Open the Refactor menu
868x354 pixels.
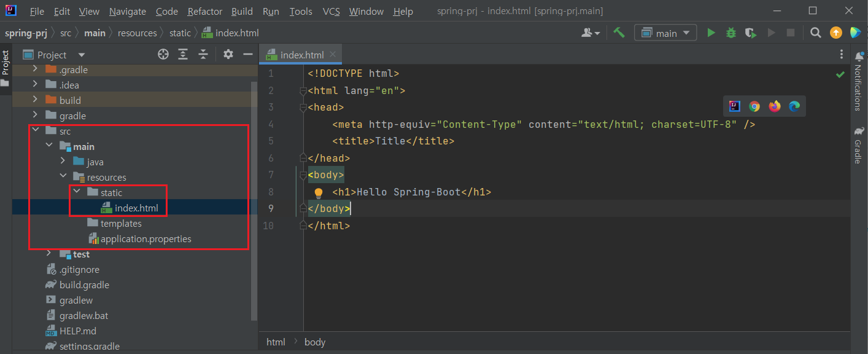[205, 12]
